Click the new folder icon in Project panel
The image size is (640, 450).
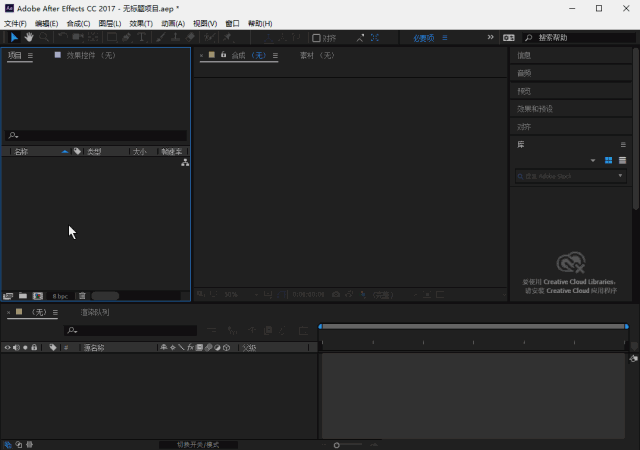point(23,296)
